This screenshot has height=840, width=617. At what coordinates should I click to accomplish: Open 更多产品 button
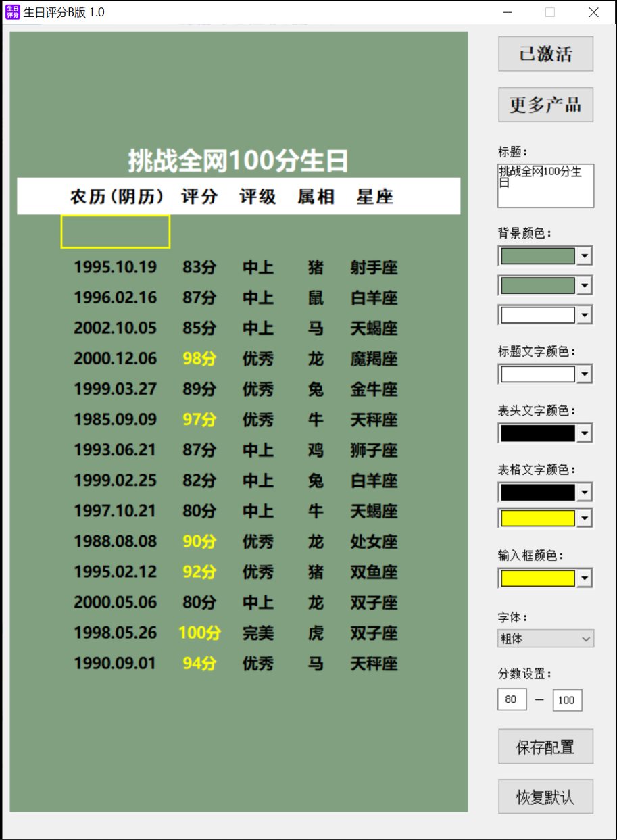545,105
